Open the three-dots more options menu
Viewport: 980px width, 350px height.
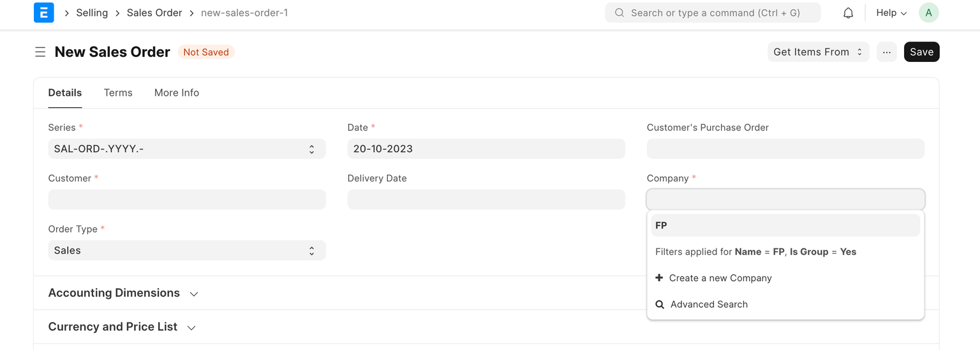[x=886, y=52]
